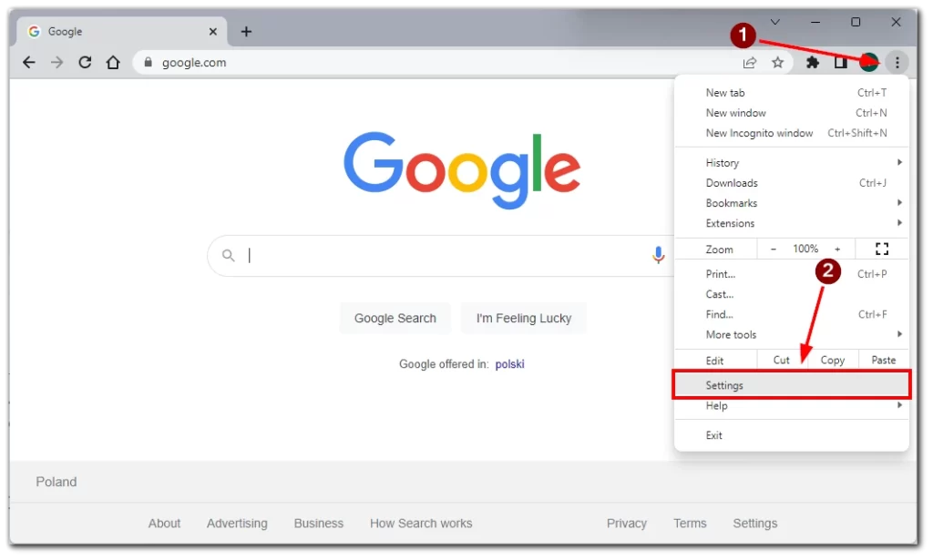933x560 pixels.
Task: Choose New window from menu
Action: click(792, 113)
